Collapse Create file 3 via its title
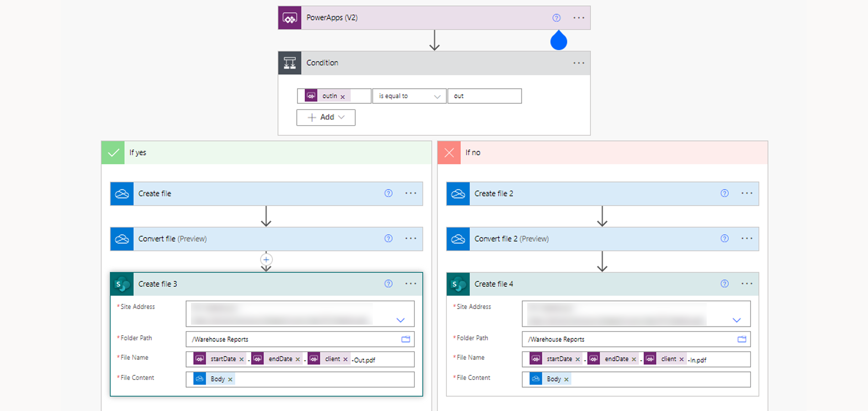This screenshot has width=868, height=411. tap(158, 284)
